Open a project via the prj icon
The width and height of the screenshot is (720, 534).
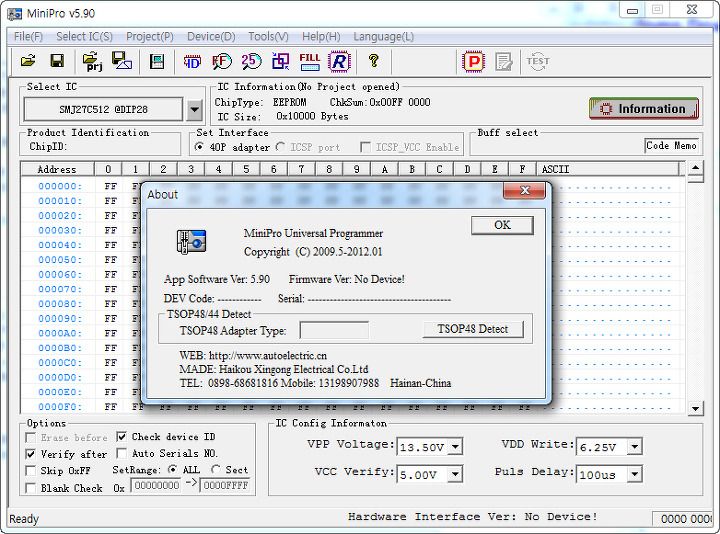[92, 62]
